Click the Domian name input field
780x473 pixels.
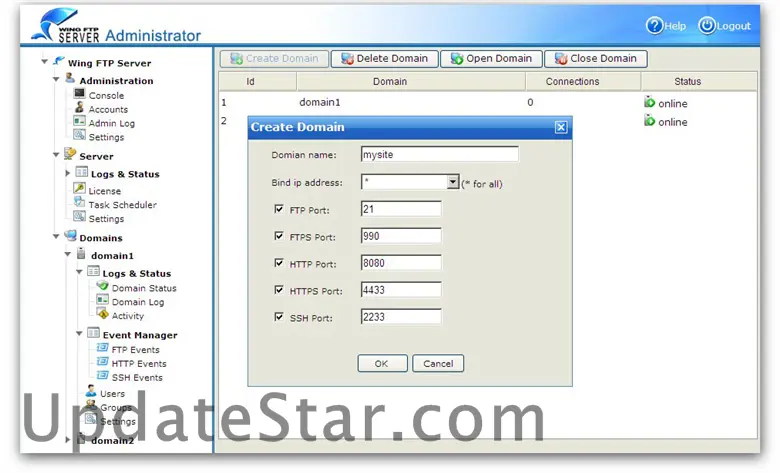(x=439, y=154)
